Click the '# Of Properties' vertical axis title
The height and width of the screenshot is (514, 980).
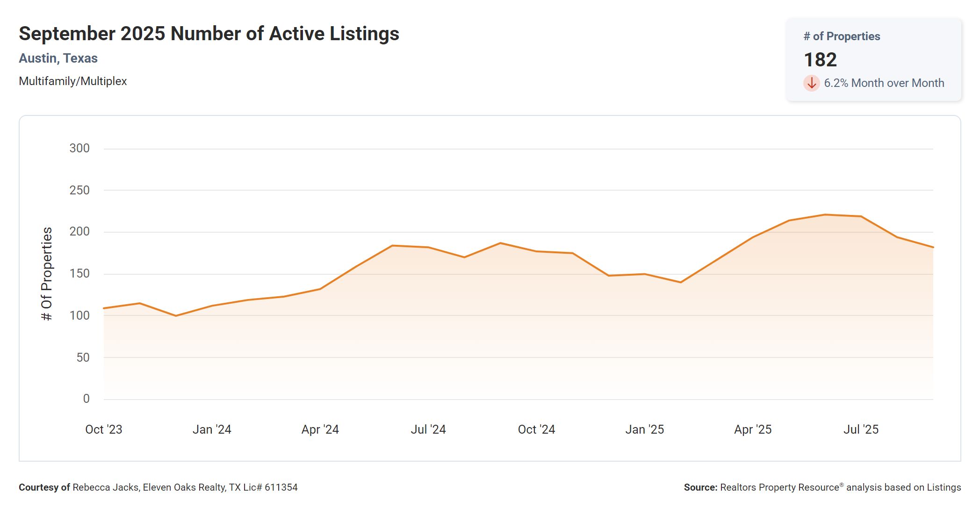click(47, 274)
